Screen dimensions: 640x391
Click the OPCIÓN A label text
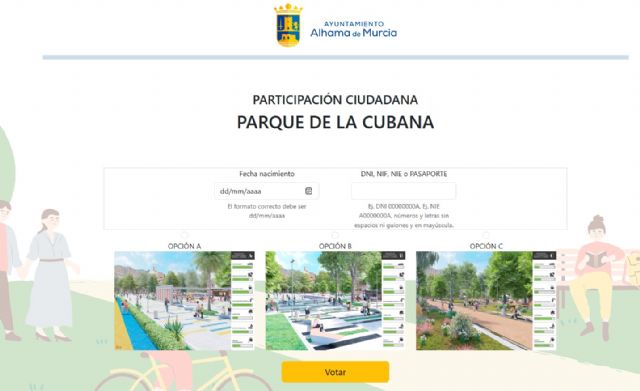[184, 246]
